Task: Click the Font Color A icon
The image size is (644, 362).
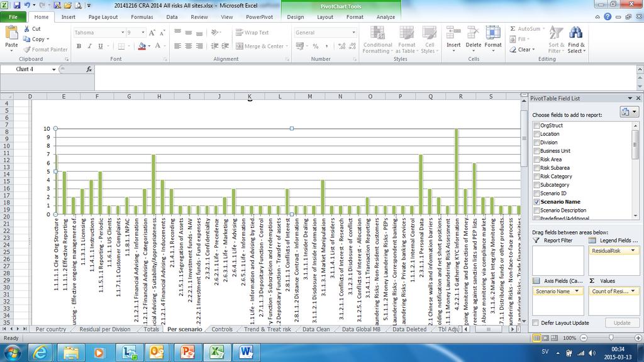Action: 158,46
